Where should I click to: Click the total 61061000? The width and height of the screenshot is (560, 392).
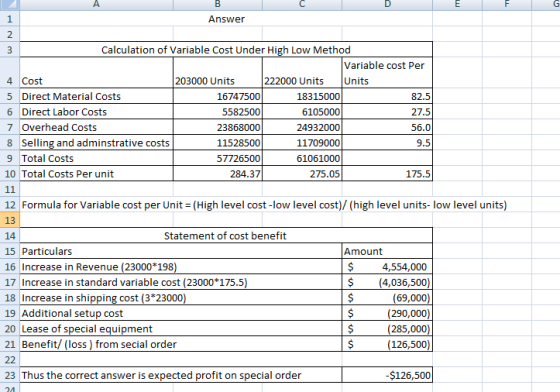[302, 158]
